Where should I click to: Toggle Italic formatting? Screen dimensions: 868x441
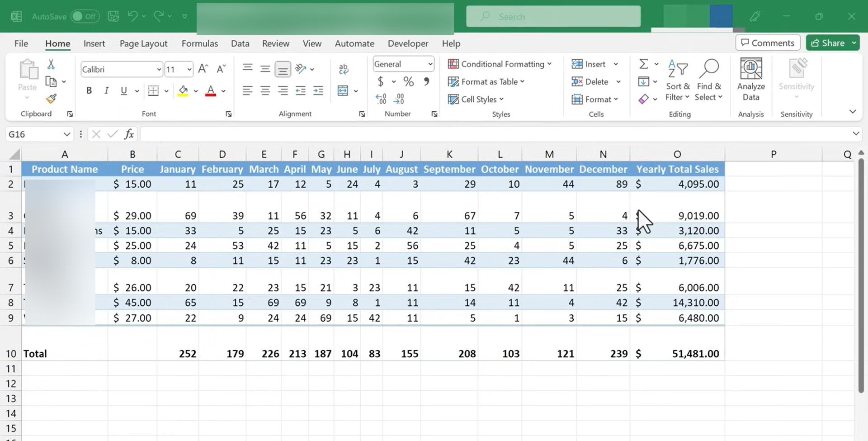[106, 91]
